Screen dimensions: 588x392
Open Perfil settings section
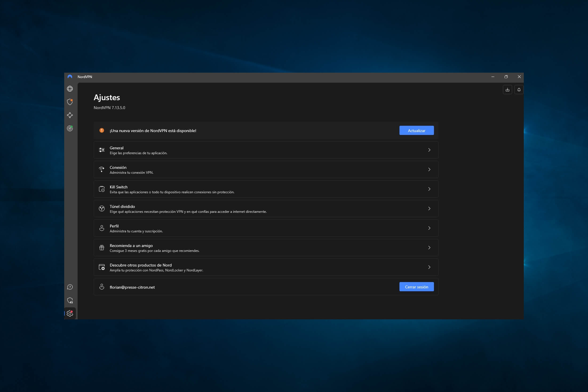click(x=266, y=228)
